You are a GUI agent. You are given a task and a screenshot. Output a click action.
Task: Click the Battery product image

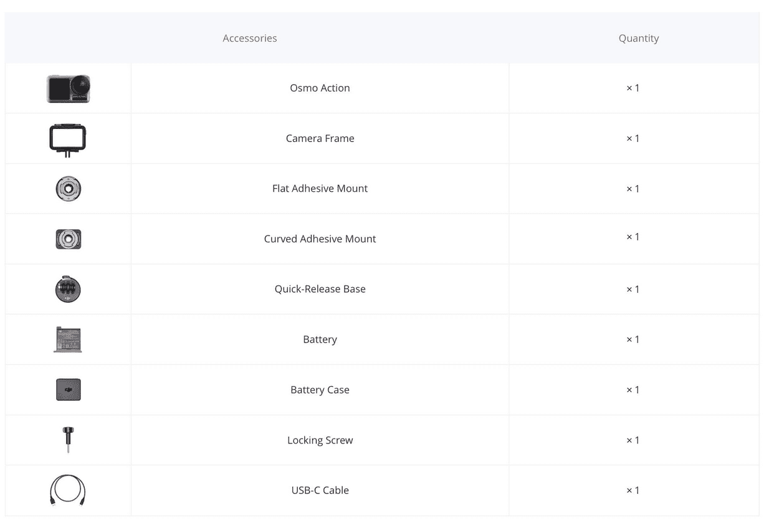coord(68,340)
